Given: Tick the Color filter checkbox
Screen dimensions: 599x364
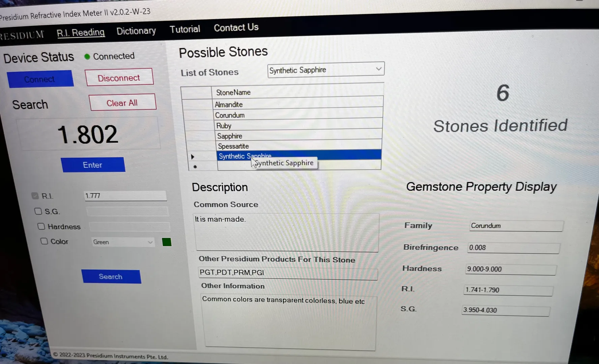Looking at the screenshot, I should 44,241.
